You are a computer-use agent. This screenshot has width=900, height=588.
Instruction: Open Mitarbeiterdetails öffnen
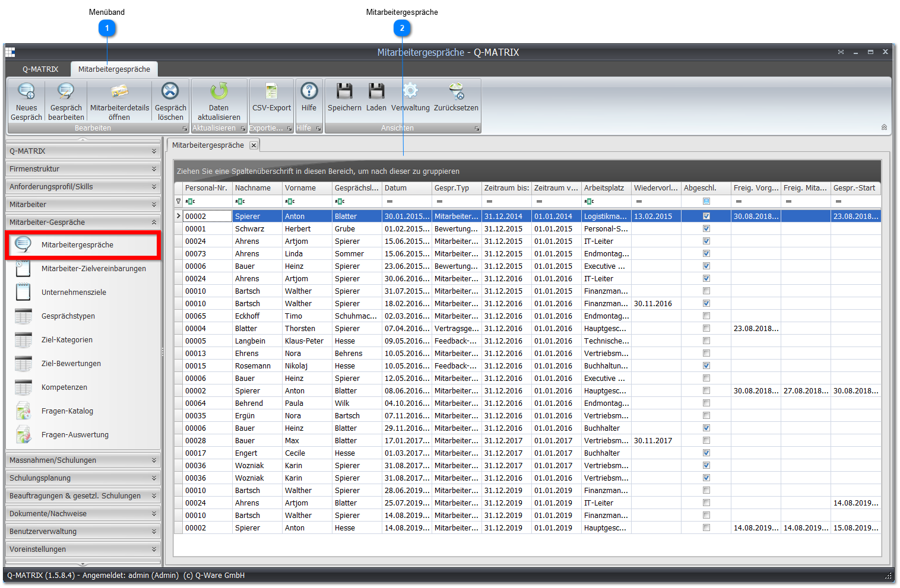pyautogui.click(x=119, y=101)
